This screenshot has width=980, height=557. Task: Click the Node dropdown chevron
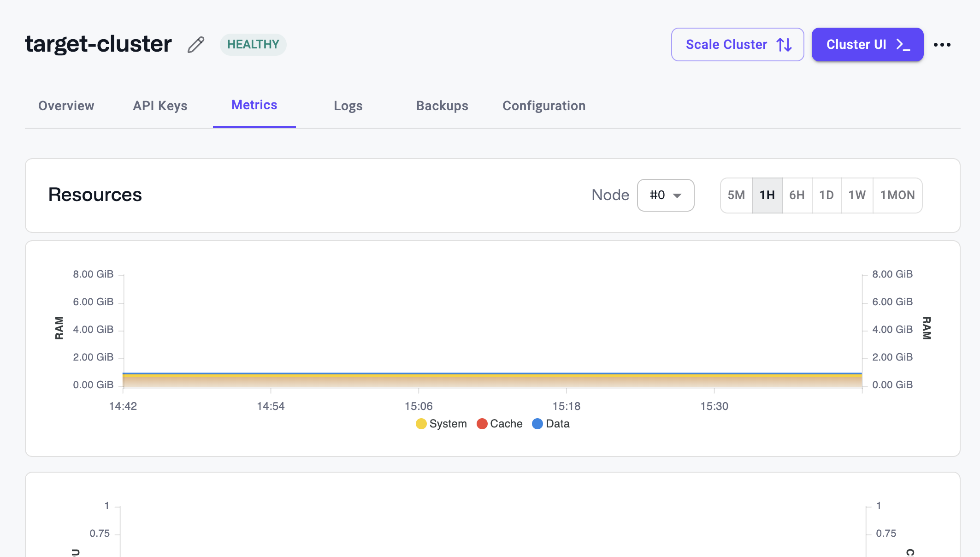coord(678,196)
